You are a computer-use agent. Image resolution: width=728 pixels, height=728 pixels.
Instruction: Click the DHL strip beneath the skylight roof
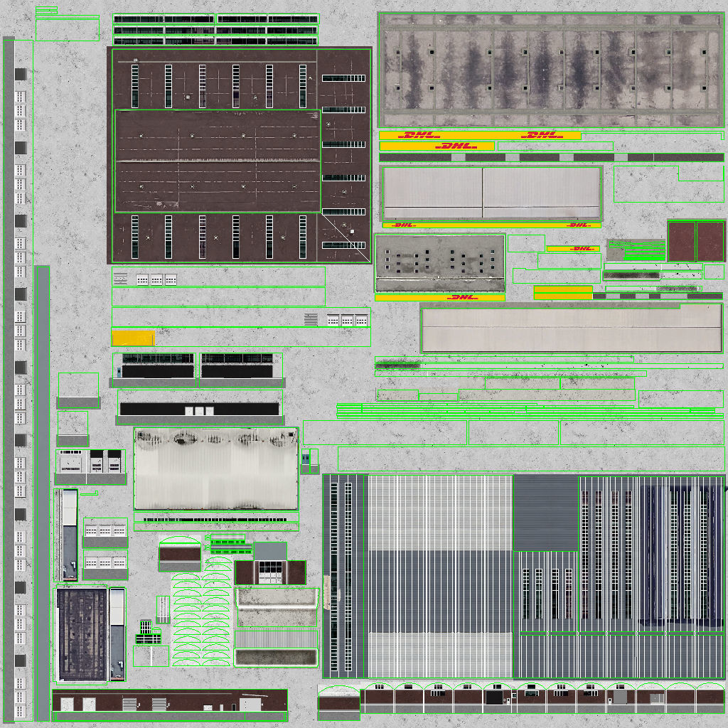coord(439,297)
